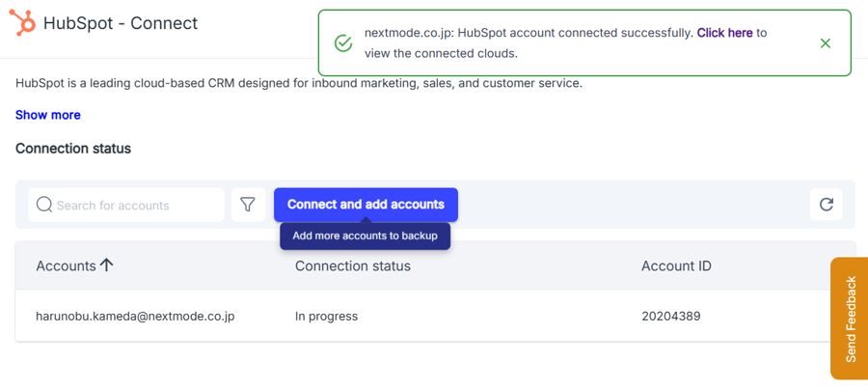
Task: Focus the 'Search for accounts' field
Action: 126,205
